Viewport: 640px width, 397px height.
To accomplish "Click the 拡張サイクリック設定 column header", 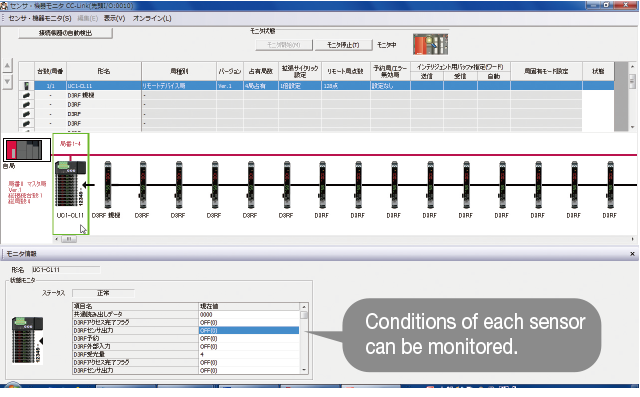I will point(300,71).
